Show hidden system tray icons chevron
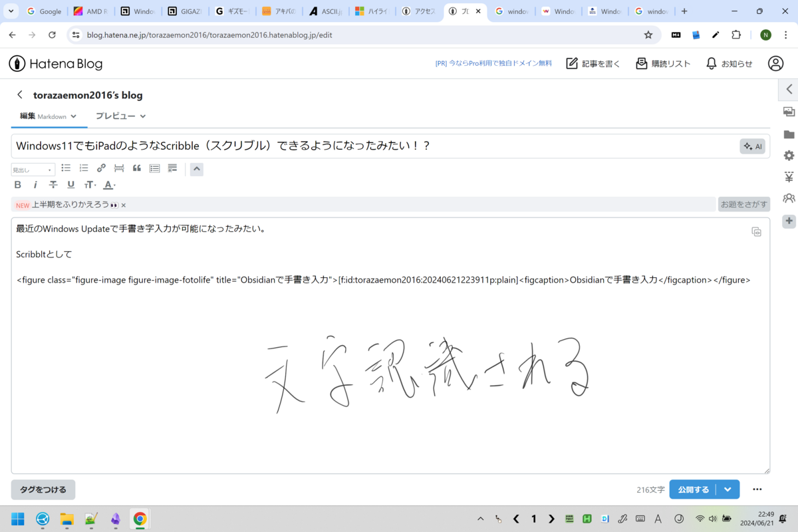The height and width of the screenshot is (532, 798). [x=481, y=519]
